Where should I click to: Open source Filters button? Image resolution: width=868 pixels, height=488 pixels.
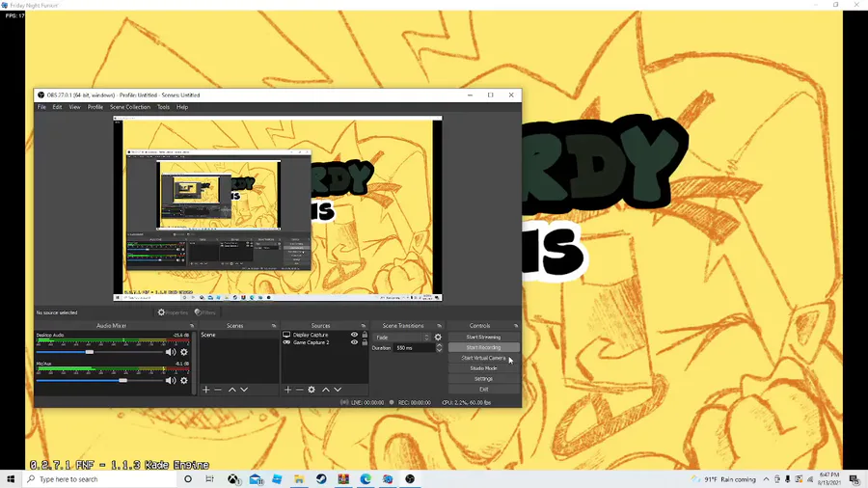pos(205,312)
